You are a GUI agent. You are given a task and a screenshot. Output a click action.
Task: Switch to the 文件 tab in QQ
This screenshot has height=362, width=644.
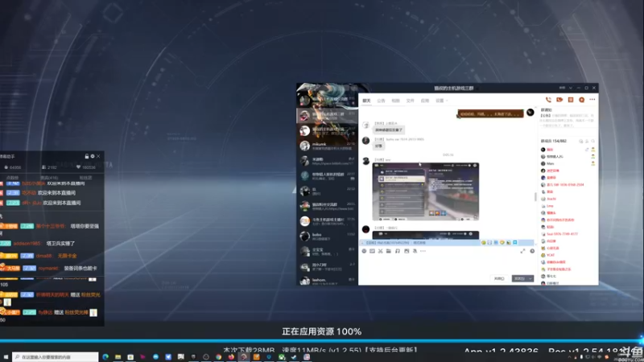click(411, 101)
